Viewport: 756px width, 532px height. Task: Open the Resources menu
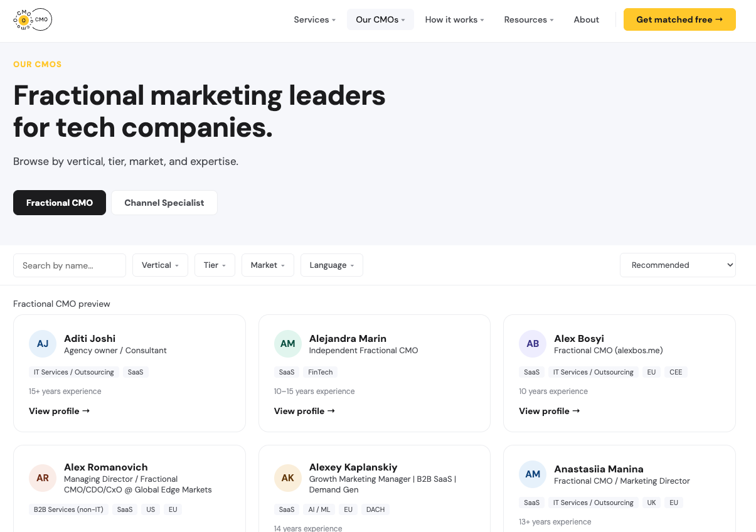pyautogui.click(x=529, y=19)
